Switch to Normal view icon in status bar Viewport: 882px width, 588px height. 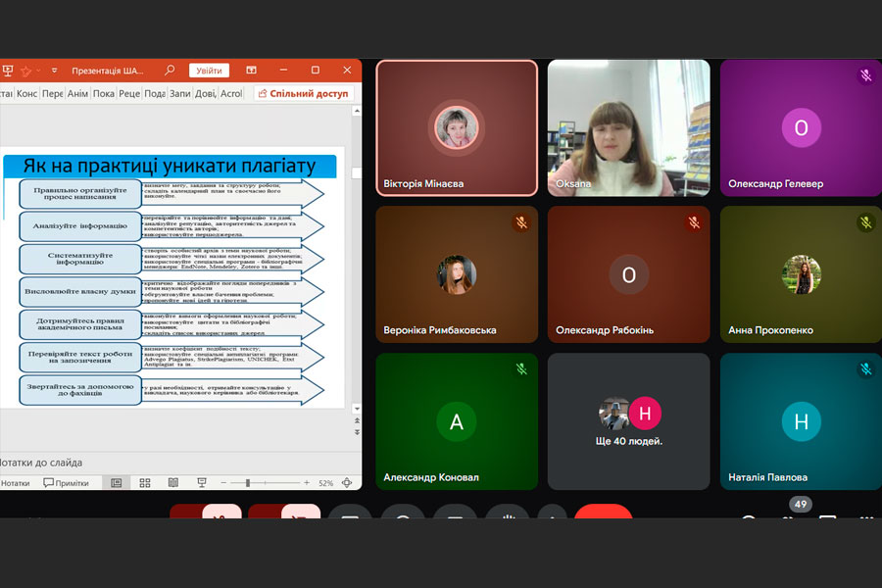point(117,483)
